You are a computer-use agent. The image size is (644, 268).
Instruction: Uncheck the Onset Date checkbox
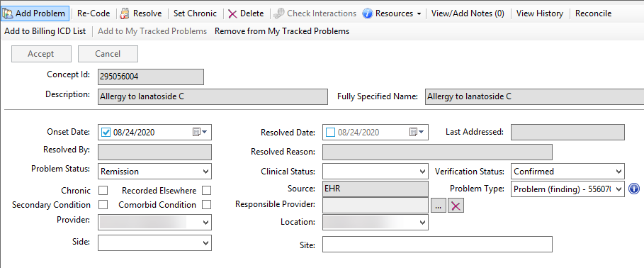(106, 132)
